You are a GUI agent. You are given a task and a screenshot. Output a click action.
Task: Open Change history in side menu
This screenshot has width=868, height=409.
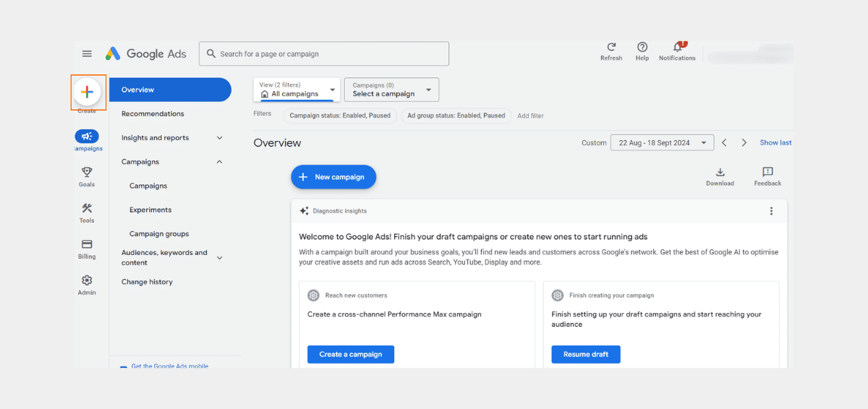pos(147,282)
